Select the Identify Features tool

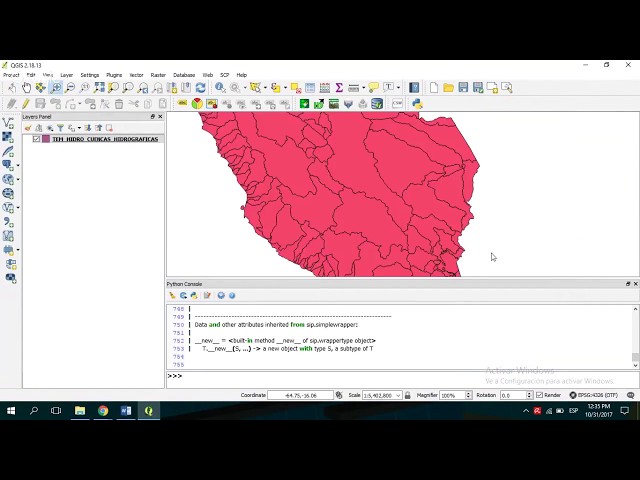click(220, 87)
